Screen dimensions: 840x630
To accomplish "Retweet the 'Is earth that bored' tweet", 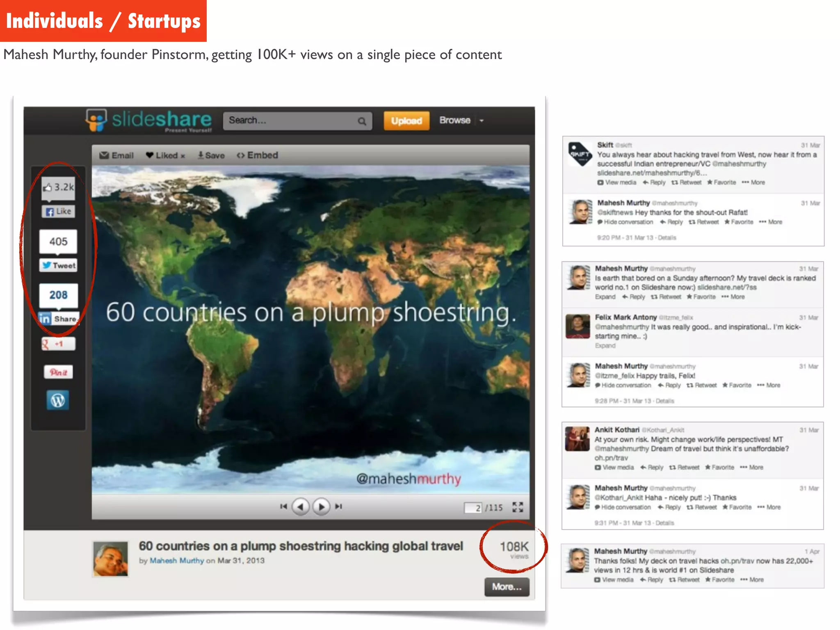I will [666, 297].
